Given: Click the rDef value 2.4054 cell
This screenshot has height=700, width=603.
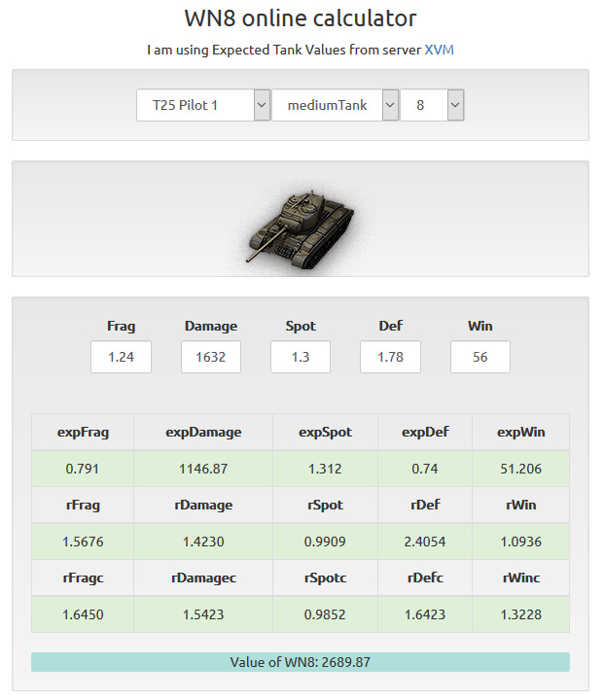Looking at the screenshot, I should (x=425, y=542).
